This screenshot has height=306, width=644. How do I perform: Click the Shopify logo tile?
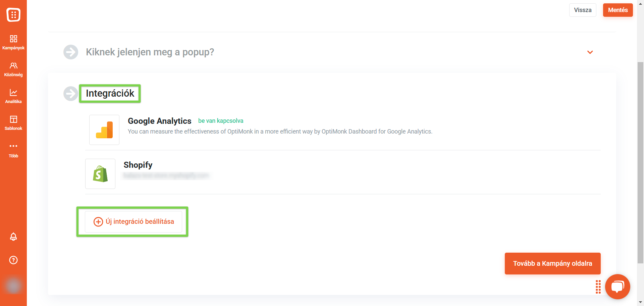coord(100,174)
